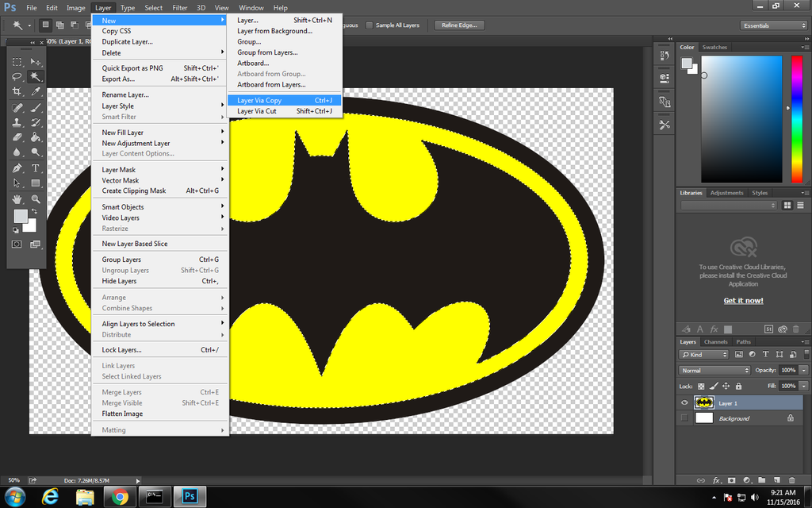Screen dimensions: 812x508
Task: Open the Normal blend mode dropdown
Action: pyautogui.click(x=714, y=371)
